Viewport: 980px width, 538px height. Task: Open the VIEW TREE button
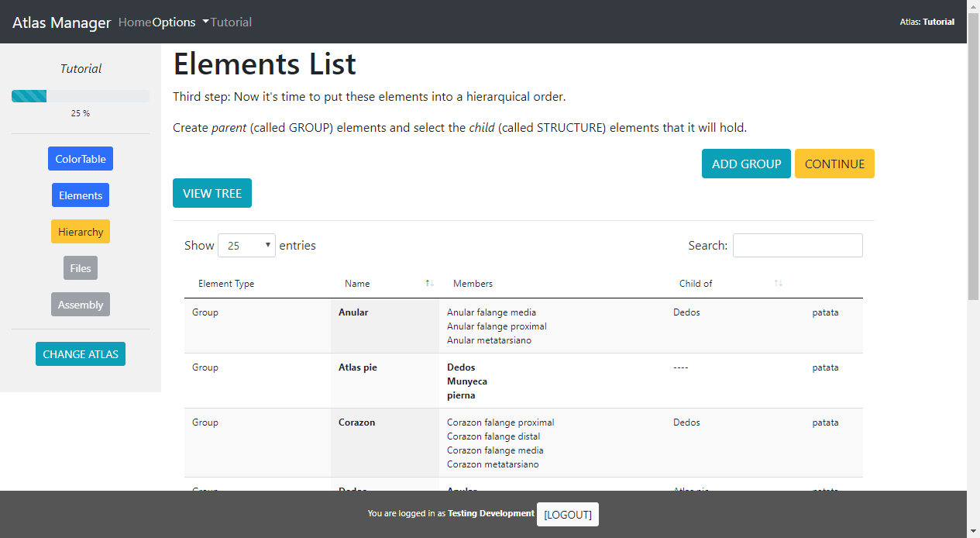212,194
